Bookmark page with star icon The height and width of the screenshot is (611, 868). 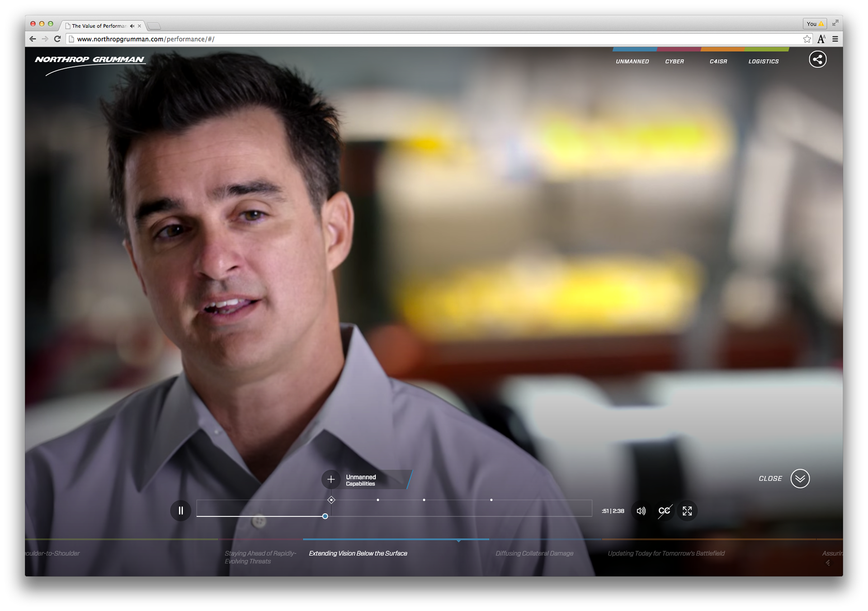[807, 39]
